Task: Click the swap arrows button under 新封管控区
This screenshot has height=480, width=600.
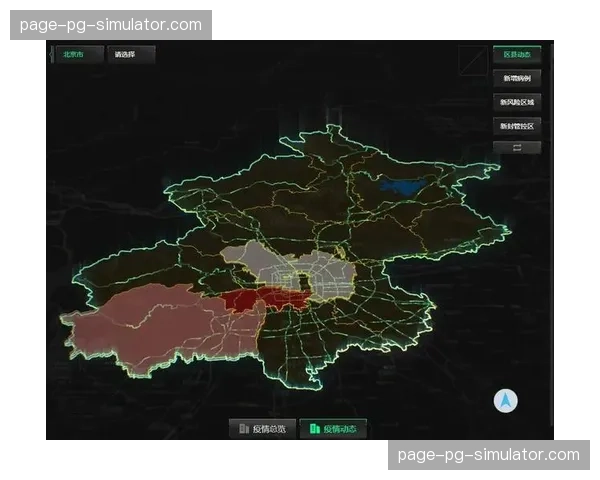Action: point(517,147)
